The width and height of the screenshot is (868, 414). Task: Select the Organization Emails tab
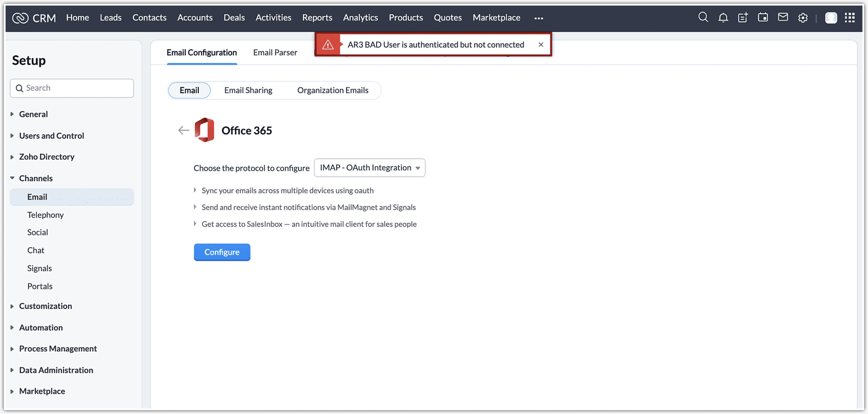coord(333,90)
